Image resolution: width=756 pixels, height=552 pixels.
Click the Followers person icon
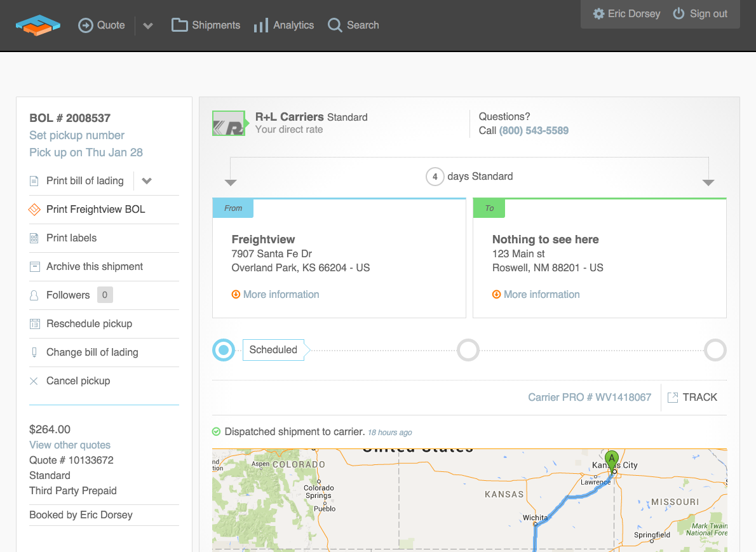click(34, 295)
